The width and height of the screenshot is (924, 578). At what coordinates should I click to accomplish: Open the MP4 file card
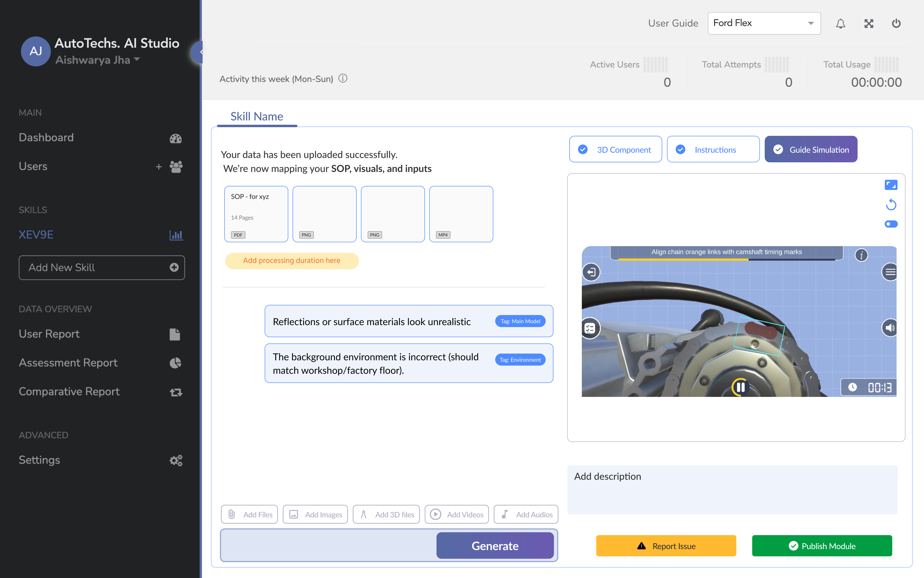[461, 214]
